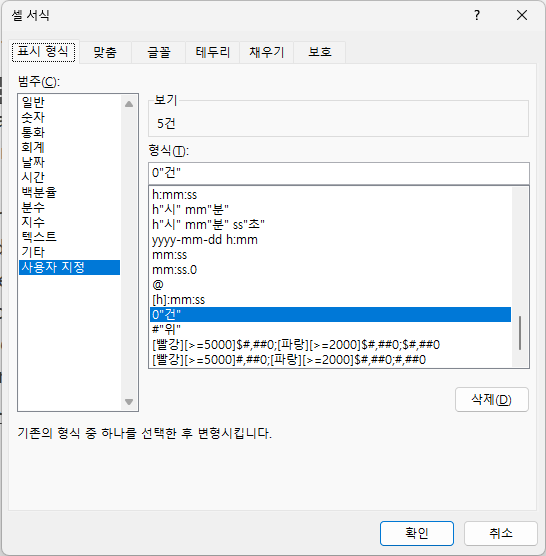Screen dimensions: 546x556
Task: Cancel with 취소 button
Action: point(501,533)
